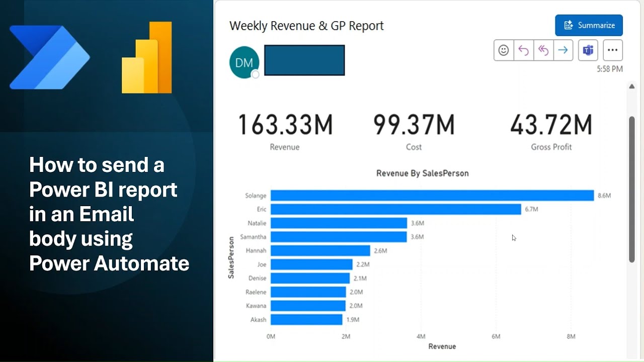
Task: Click the DM sender avatar
Action: (x=244, y=62)
